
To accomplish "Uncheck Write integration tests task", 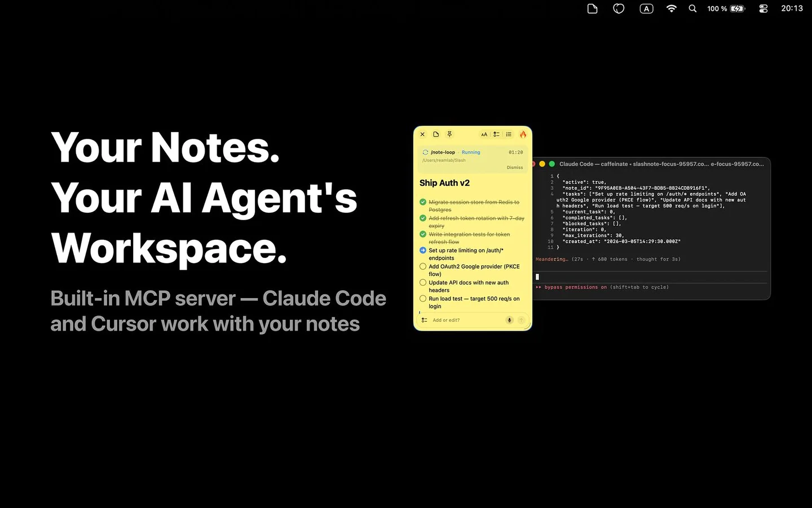I will tap(423, 234).
